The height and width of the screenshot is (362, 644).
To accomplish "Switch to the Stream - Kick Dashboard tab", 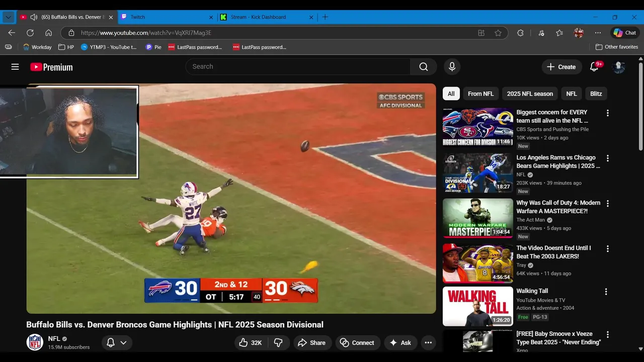I will coord(267,17).
